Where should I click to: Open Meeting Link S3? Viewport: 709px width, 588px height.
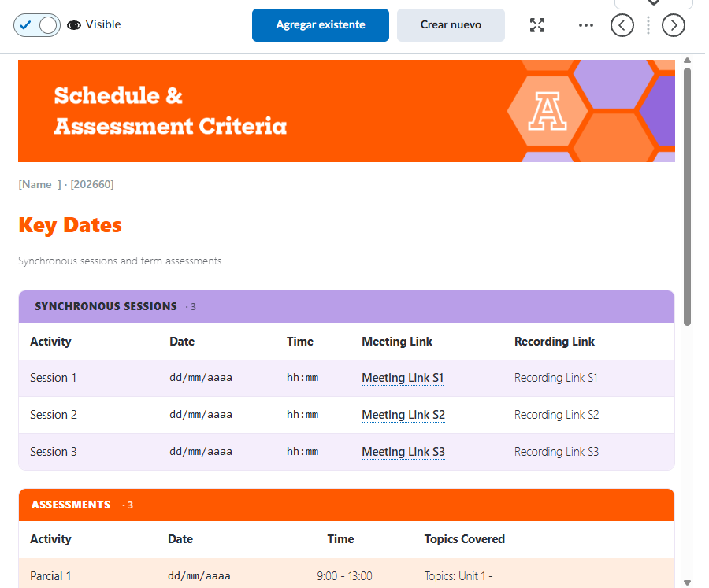coord(403,452)
